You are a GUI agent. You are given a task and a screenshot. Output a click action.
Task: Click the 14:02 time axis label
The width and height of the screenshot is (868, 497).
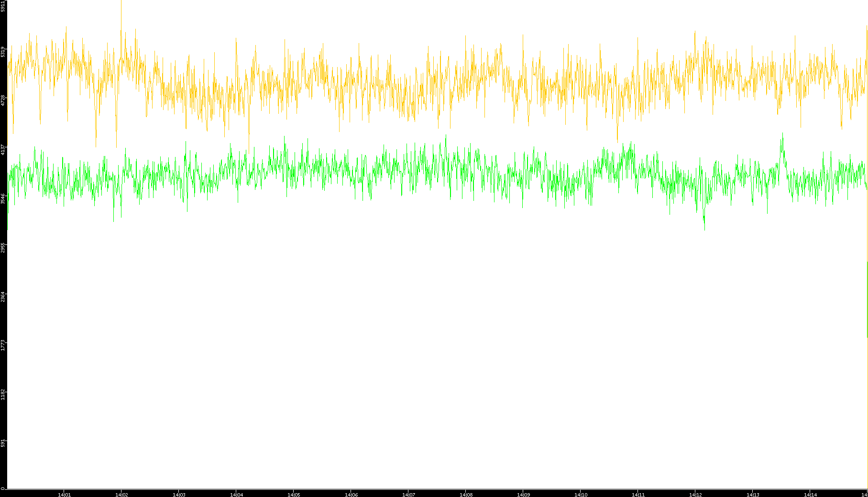click(x=121, y=495)
